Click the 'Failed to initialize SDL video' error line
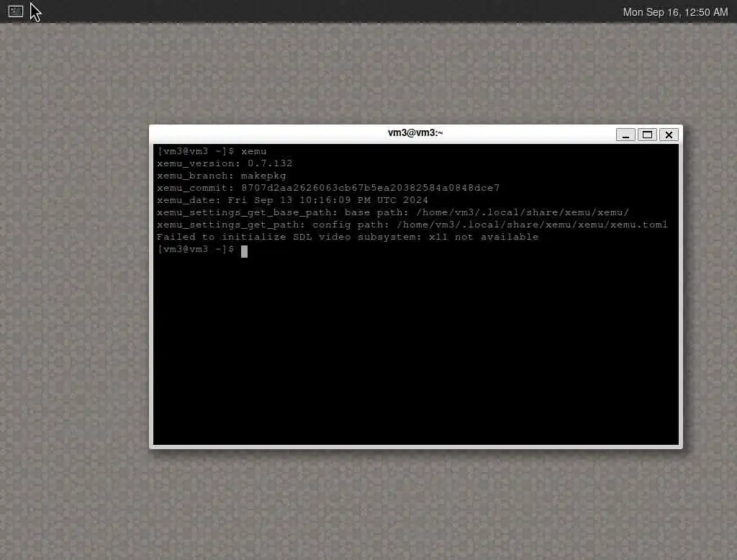 tap(348, 237)
